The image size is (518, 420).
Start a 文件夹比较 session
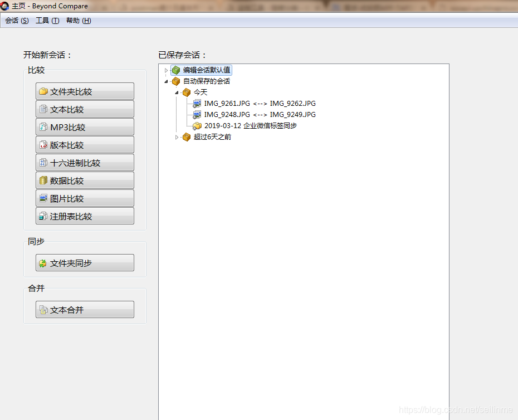click(85, 91)
